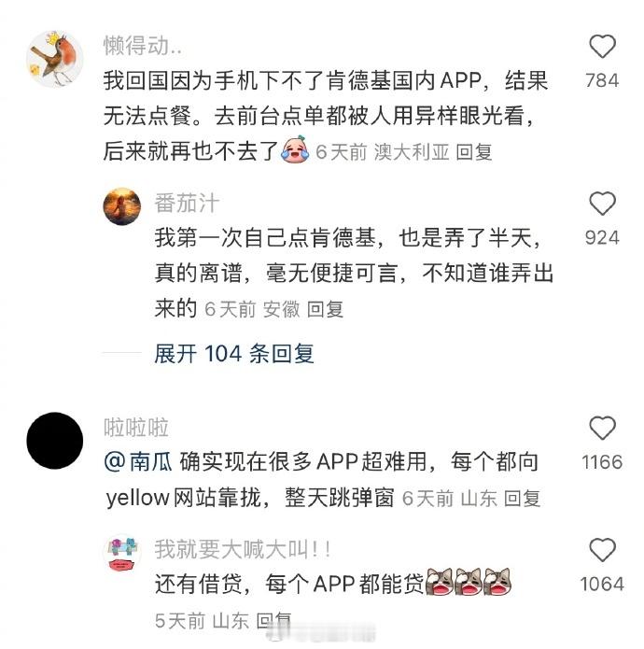This screenshot has height=649, width=644.
Task: Reply to 啦啦啦's comment from 山东
Action: tap(523, 498)
